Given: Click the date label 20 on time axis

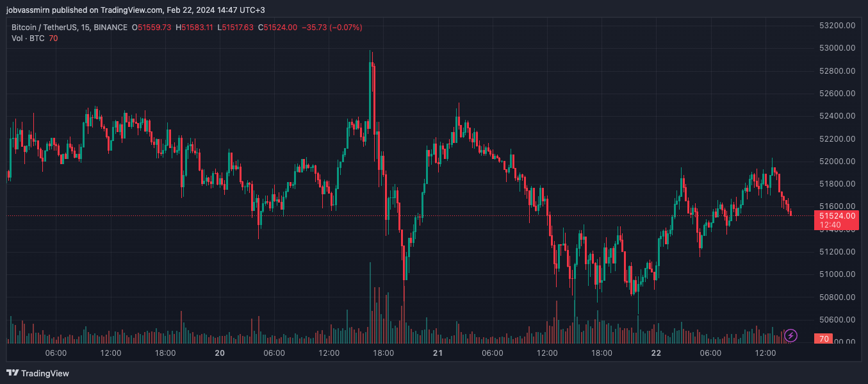Looking at the screenshot, I should pyautogui.click(x=220, y=353).
